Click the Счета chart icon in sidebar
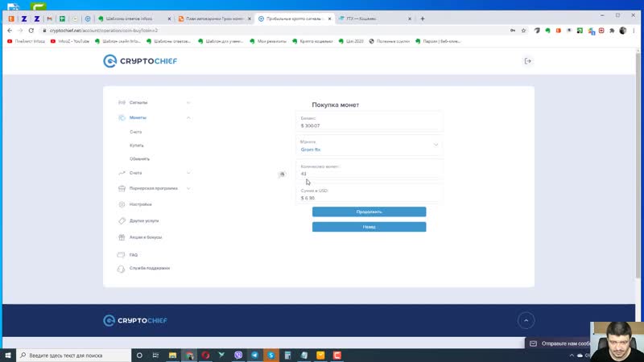The height and width of the screenshot is (362, 644). pos(122,173)
